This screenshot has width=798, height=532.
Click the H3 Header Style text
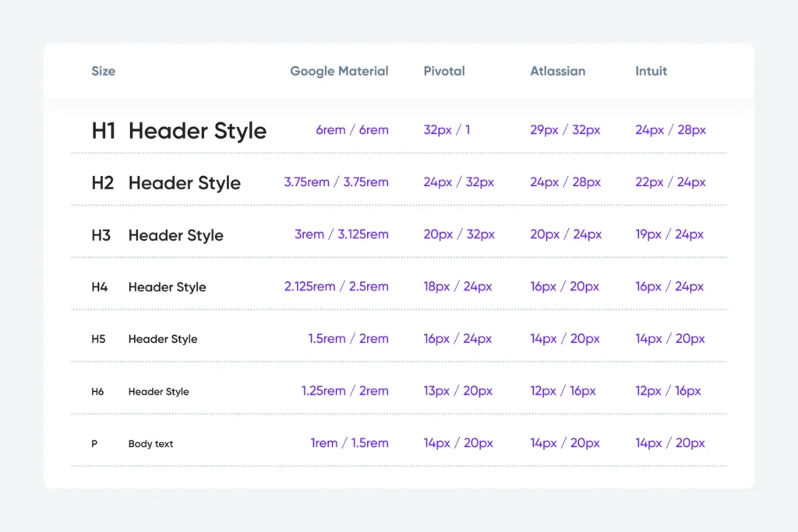(175, 234)
